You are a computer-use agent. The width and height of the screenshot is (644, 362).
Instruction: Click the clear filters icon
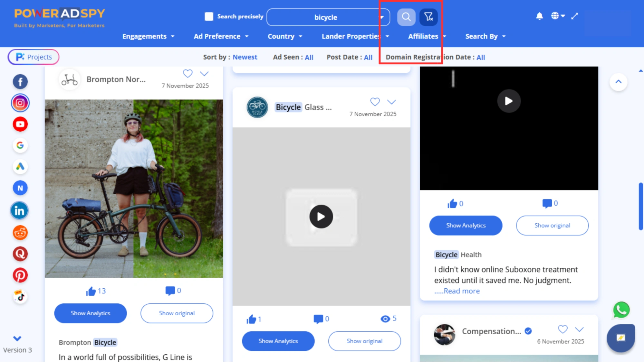coord(428,17)
